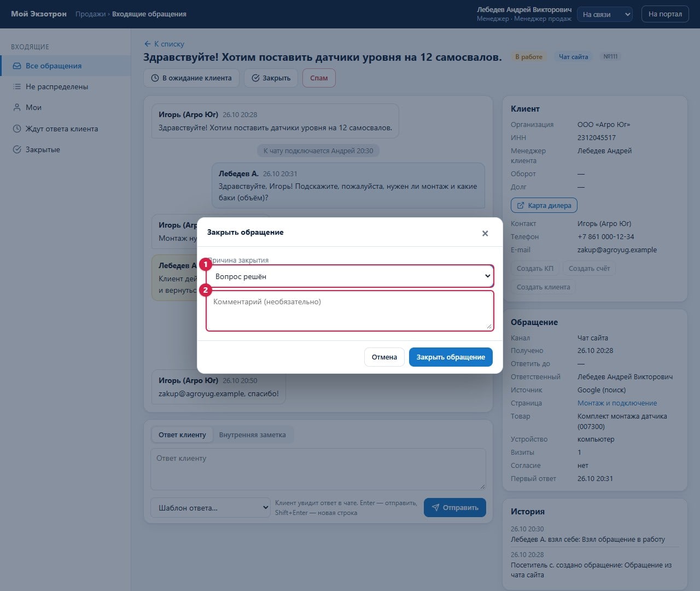Viewport: 700px width, 591px height.
Task: Open the 'Причина закрытия' dropdown
Action: (350, 276)
